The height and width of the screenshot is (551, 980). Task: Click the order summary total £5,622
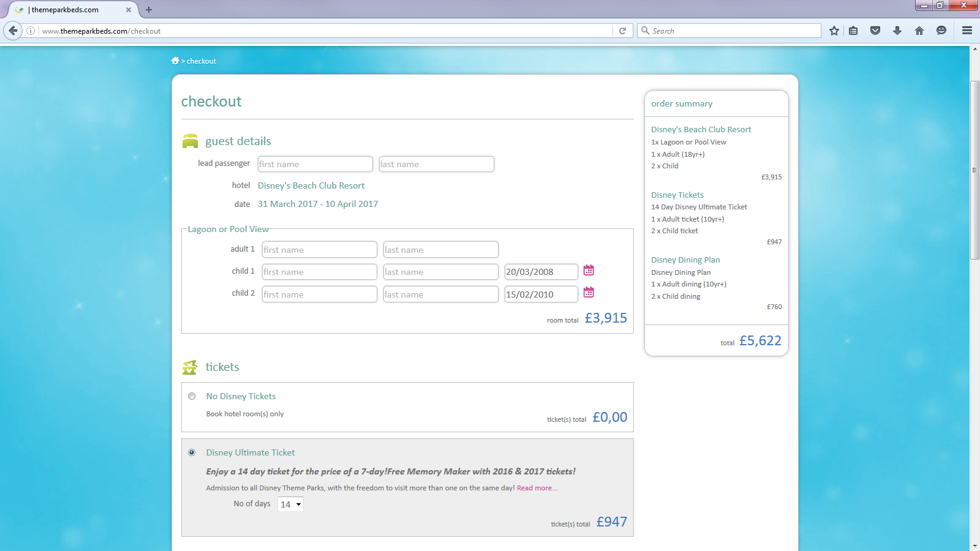pos(760,340)
